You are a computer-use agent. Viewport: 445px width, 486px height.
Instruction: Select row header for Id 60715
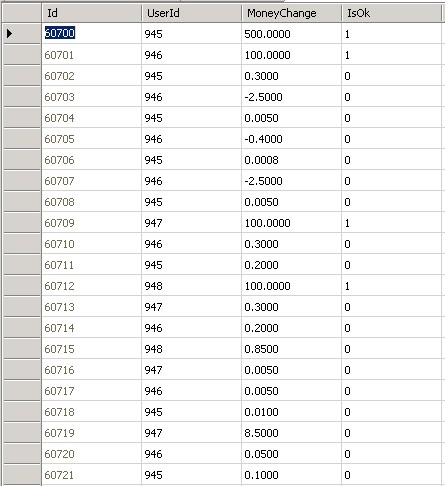[22, 349]
